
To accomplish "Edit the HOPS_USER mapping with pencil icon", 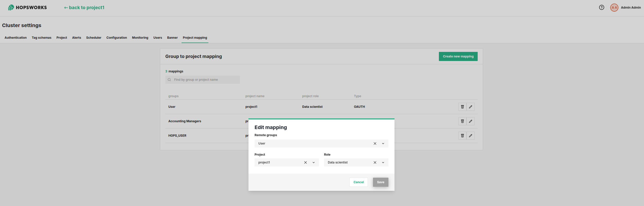I will pos(470,136).
